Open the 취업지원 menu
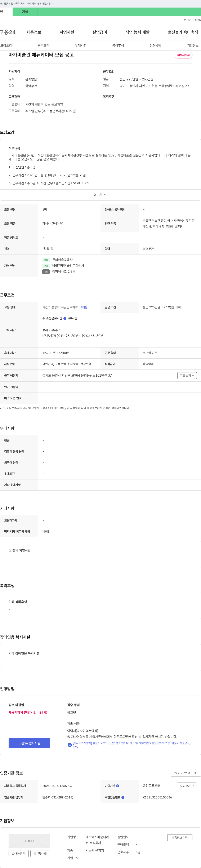The height and width of the screenshot is (868, 201). (67, 32)
